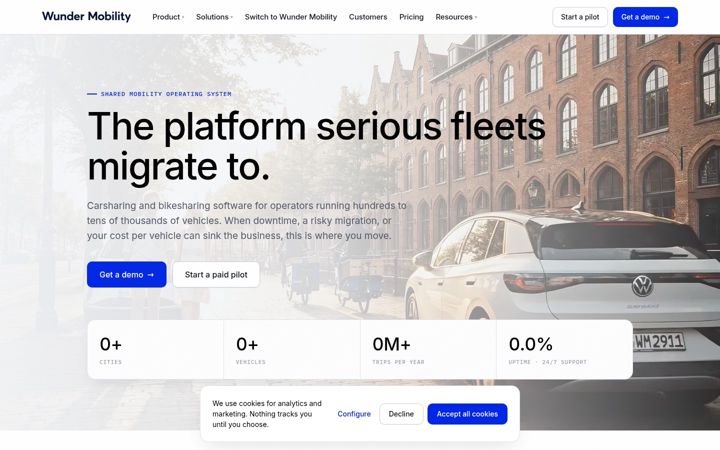Open the Pricing page
This screenshot has width=720, height=450.
coord(411,17)
